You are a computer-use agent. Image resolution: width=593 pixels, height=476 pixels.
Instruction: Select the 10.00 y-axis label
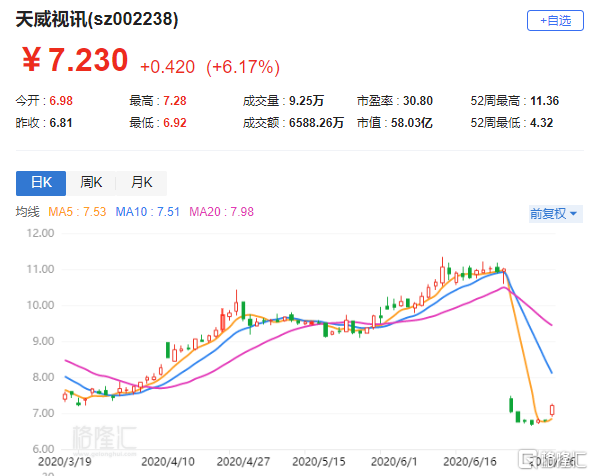(x=40, y=305)
